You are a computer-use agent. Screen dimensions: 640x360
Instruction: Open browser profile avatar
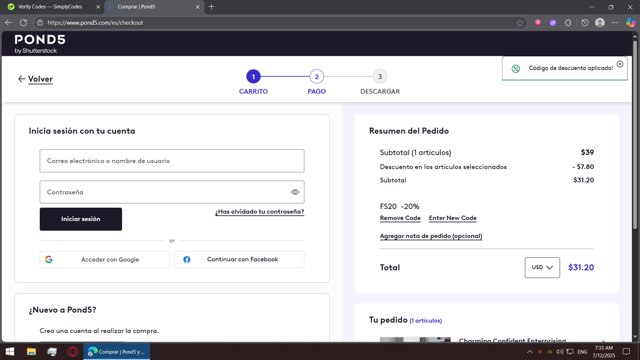tap(600, 23)
